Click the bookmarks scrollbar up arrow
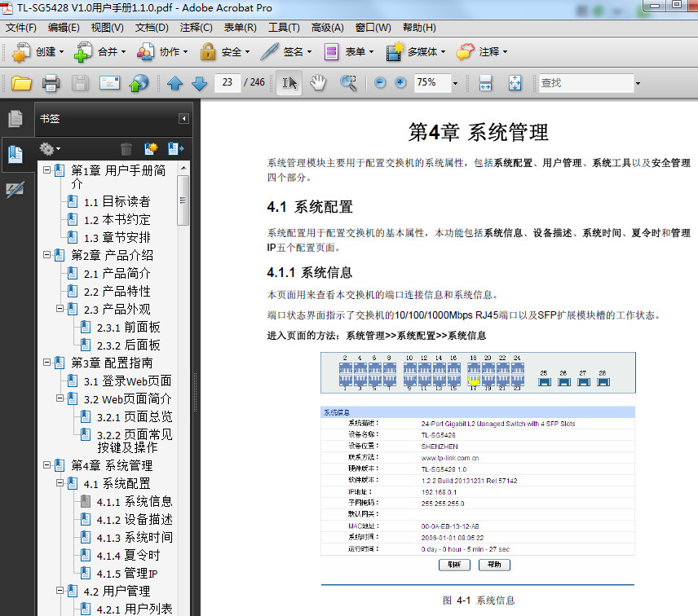The width and height of the screenshot is (698, 616). [183, 168]
